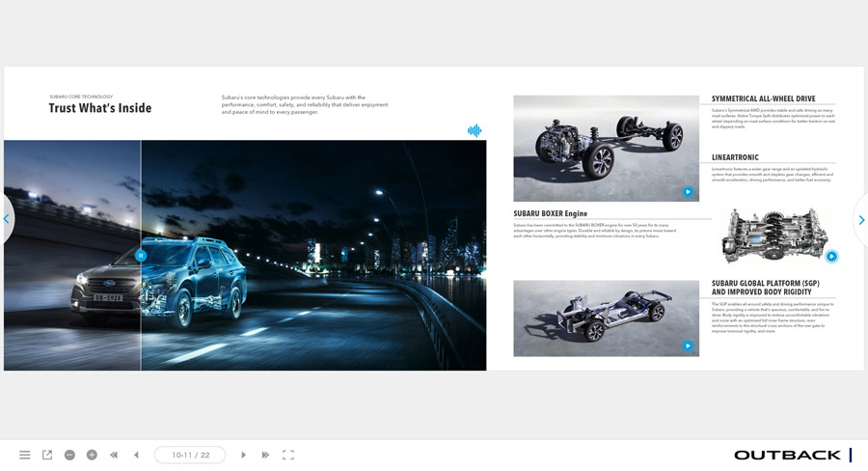The height and width of the screenshot is (471, 868).
Task: Click the page number field 10-11 / 22
Action: click(x=190, y=455)
